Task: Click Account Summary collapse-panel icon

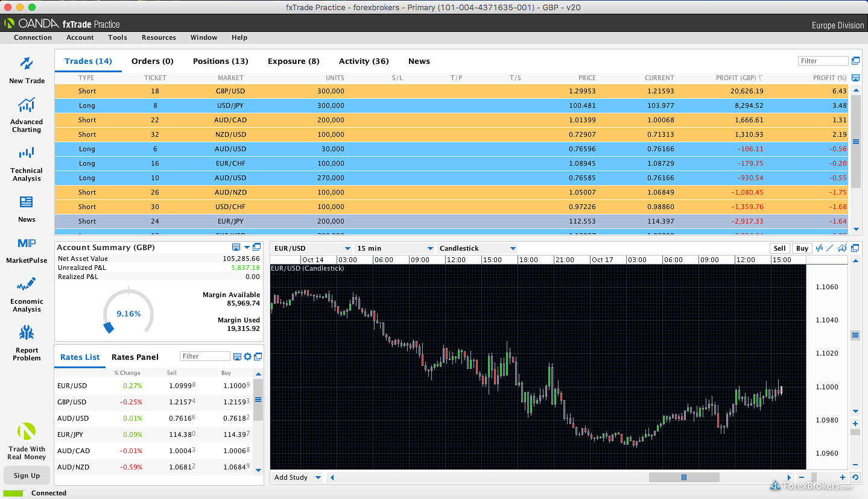Action: click(236, 247)
